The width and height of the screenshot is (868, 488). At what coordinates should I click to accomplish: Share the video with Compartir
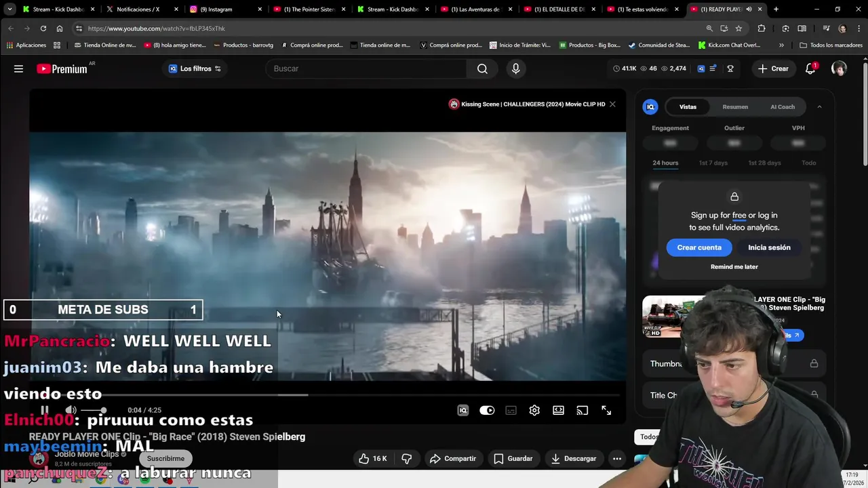(x=453, y=459)
